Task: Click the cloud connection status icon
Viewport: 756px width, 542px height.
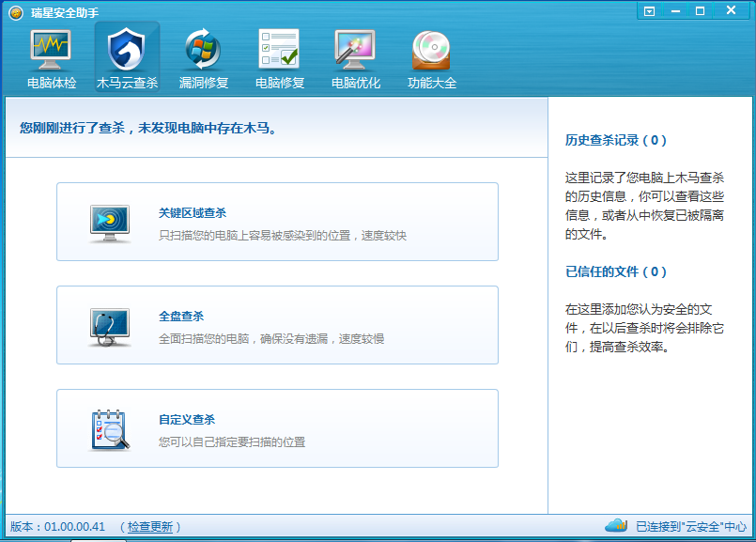Action: pyautogui.click(x=616, y=526)
